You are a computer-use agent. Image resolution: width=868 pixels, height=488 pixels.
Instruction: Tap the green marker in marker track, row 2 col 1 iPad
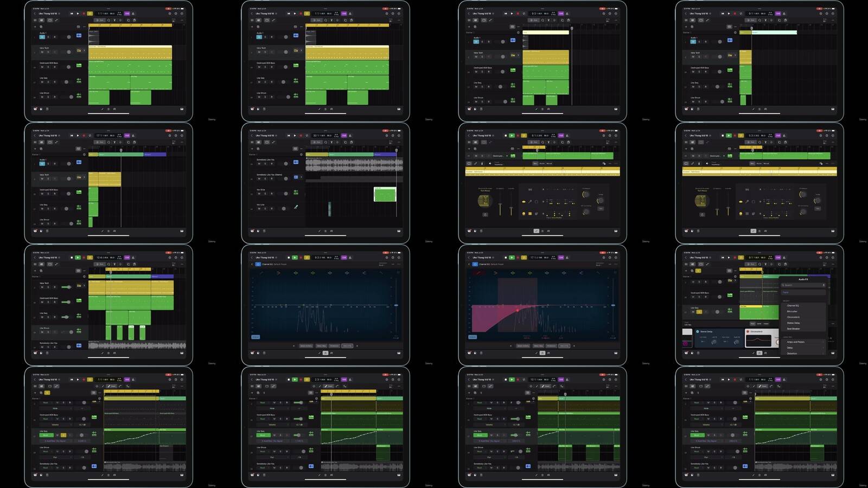click(121, 155)
